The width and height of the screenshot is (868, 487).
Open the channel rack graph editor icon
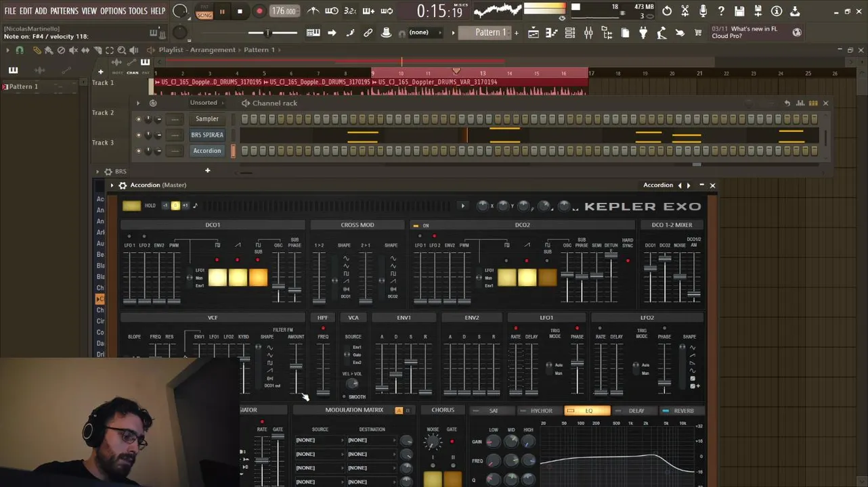pyautogui.click(x=801, y=103)
